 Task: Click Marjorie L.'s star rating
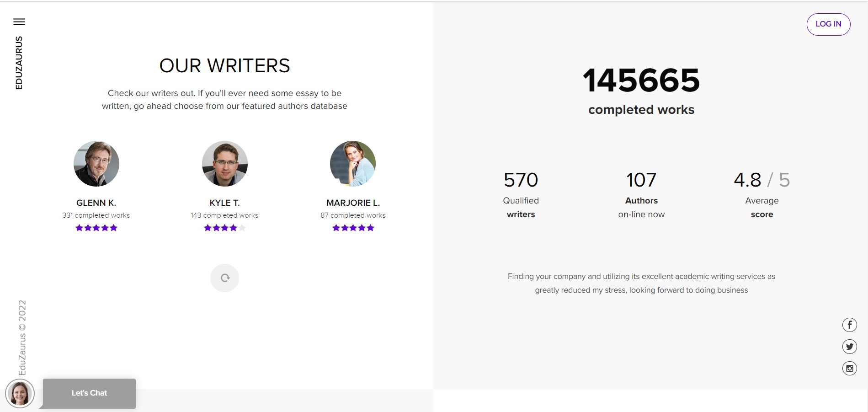click(353, 228)
